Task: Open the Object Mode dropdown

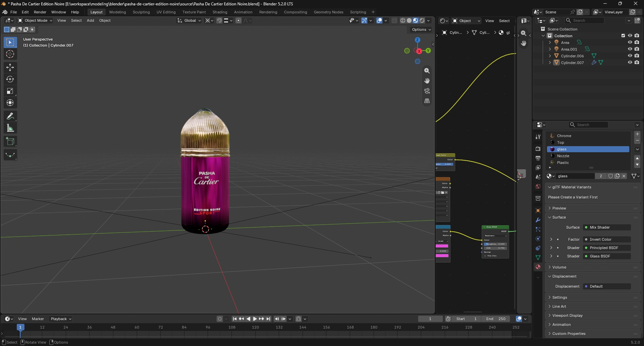Action: point(35,20)
